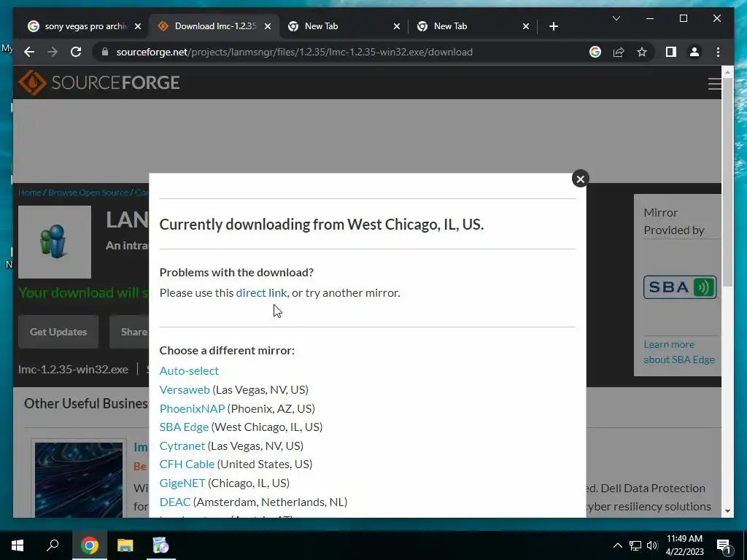
Task: Open Chrome's three-dot menu
Action: point(718,52)
